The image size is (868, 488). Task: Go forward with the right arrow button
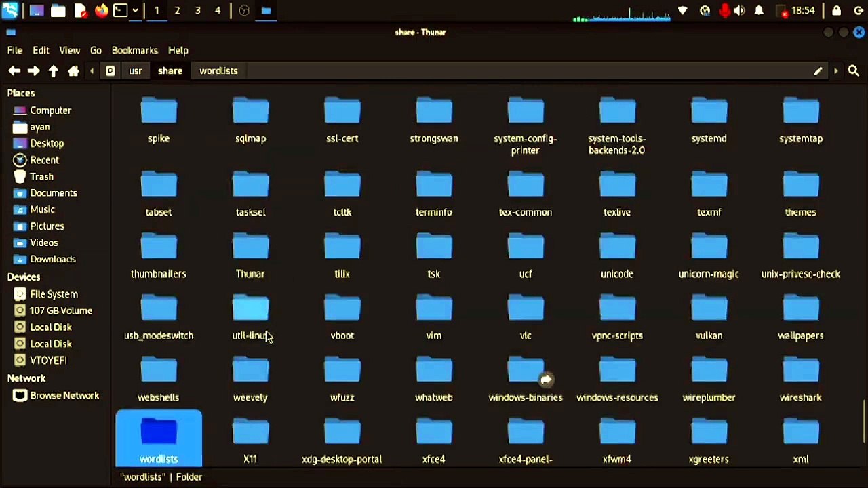point(33,70)
